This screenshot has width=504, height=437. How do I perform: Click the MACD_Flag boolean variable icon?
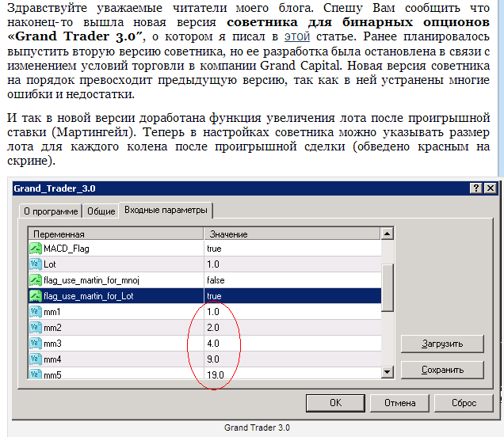click(x=36, y=249)
